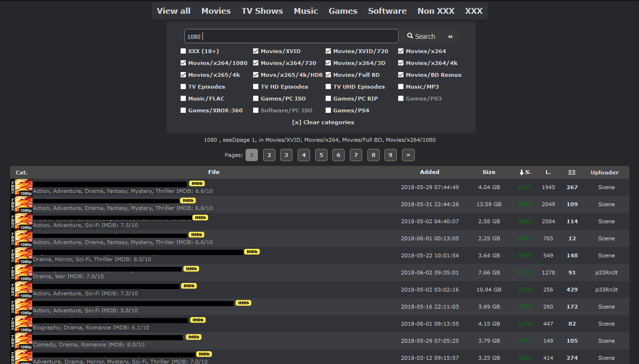Sort results by the Size column header
Image resolution: width=639 pixels, height=364 pixels.
489,173
